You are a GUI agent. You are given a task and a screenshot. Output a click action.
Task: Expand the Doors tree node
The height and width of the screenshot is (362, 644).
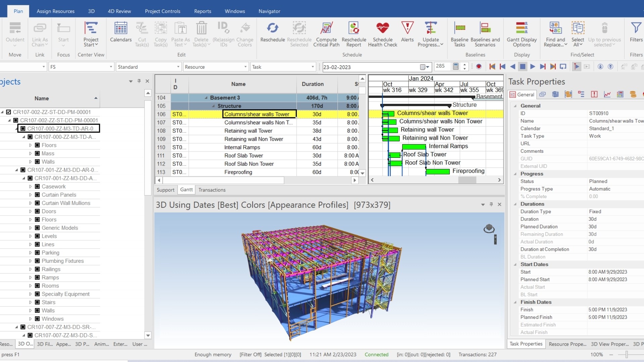coord(31,212)
